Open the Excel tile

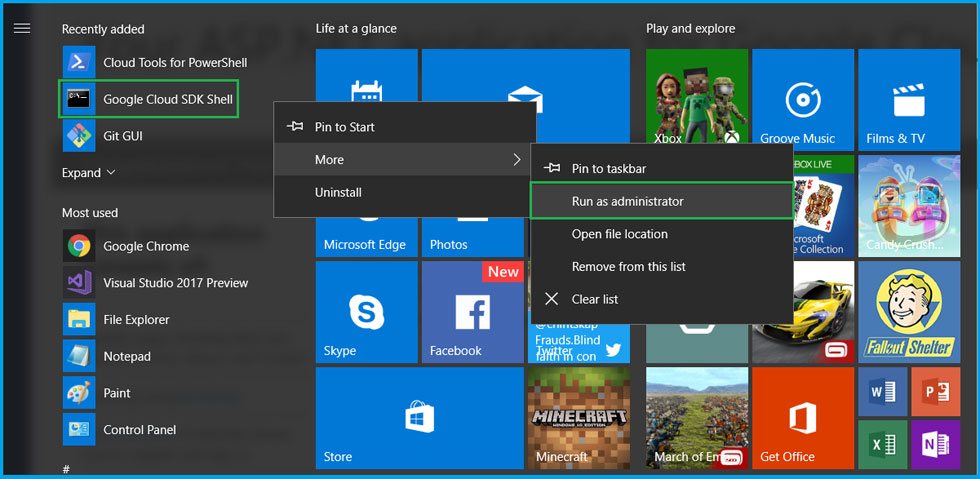[882, 445]
